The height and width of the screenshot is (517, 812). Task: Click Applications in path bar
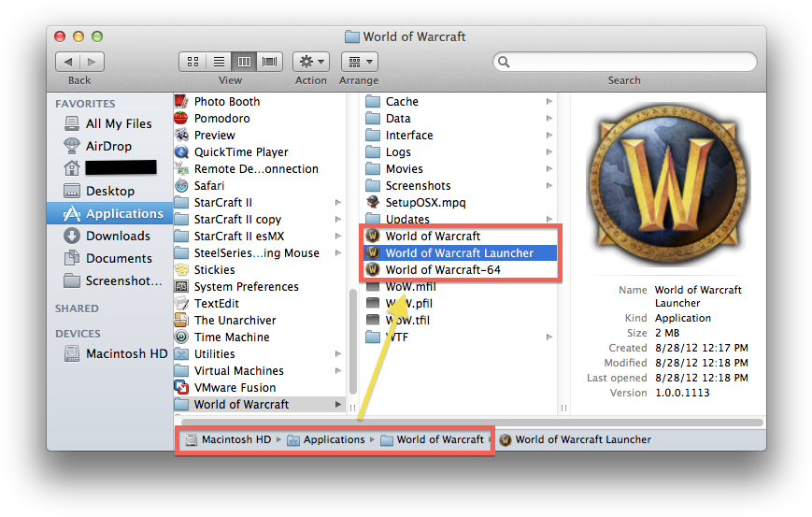326,439
